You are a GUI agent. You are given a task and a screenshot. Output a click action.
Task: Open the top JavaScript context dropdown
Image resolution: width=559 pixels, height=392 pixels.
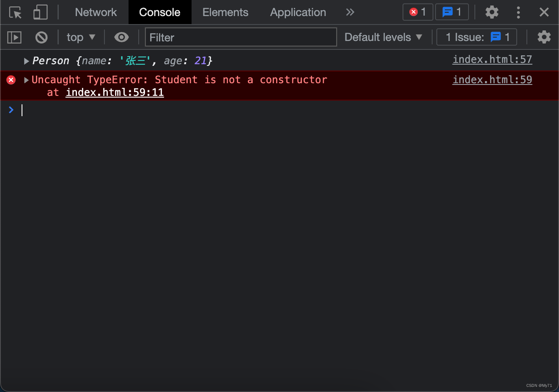(81, 38)
